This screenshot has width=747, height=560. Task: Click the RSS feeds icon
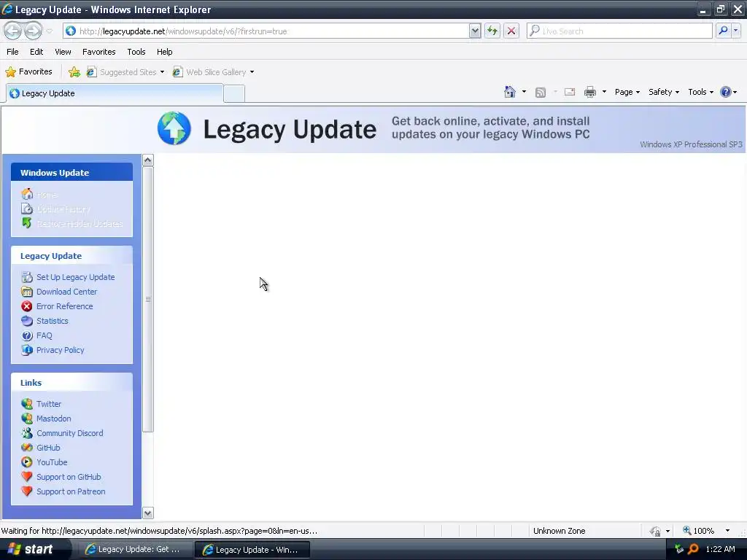(x=541, y=93)
